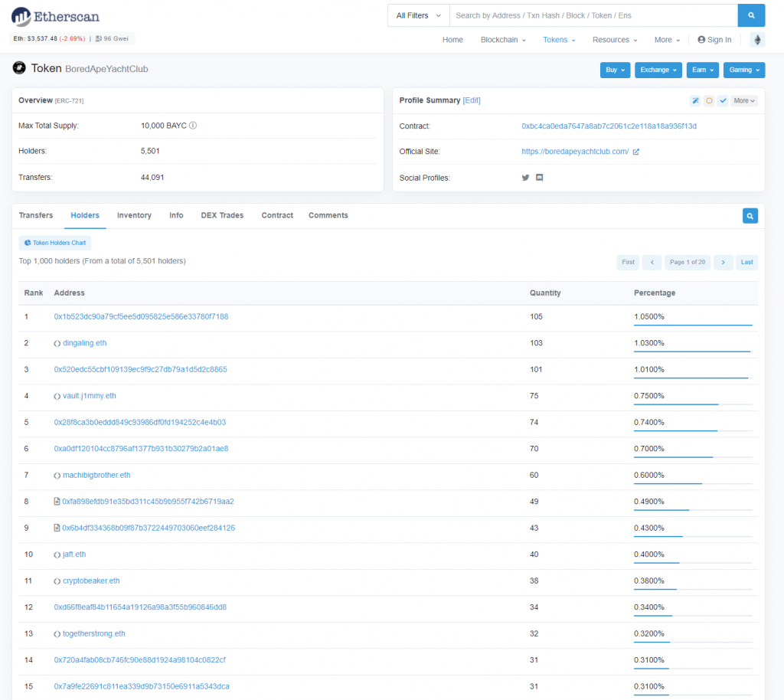Expand the All Filters dropdown
The height and width of the screenshot is (700, 784).
point(418,15)
